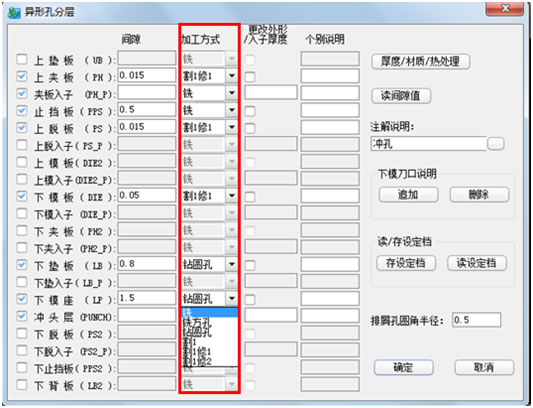Tick the 上脱板 (PS) 更改外形 checkbox
533x408 pixels.
[250, 128]
